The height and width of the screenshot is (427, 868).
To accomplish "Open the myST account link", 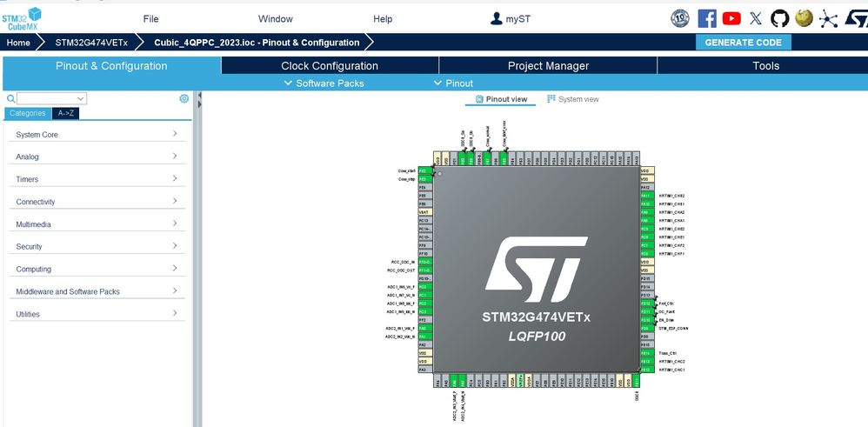I will [511, 19].
